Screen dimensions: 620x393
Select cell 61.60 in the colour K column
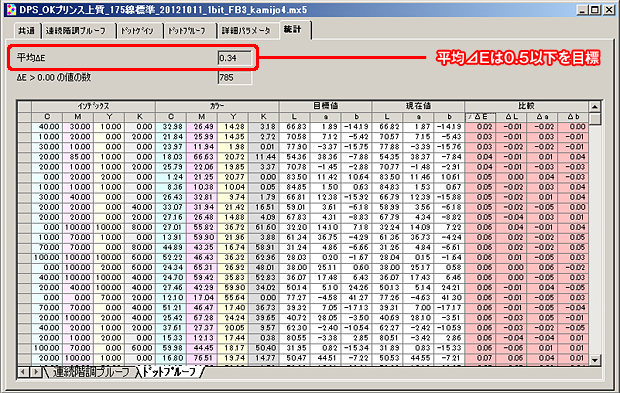point(263,227)
